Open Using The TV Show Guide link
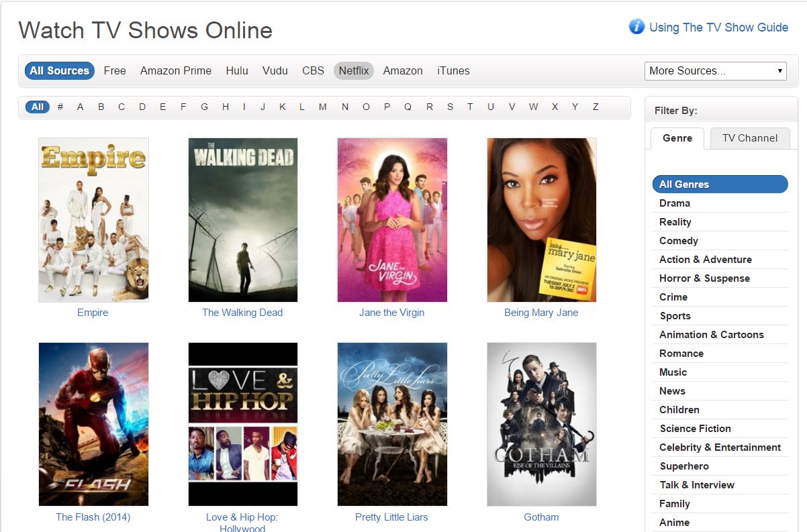The width and height of the screenshot is (807, 532). point(718,28)
